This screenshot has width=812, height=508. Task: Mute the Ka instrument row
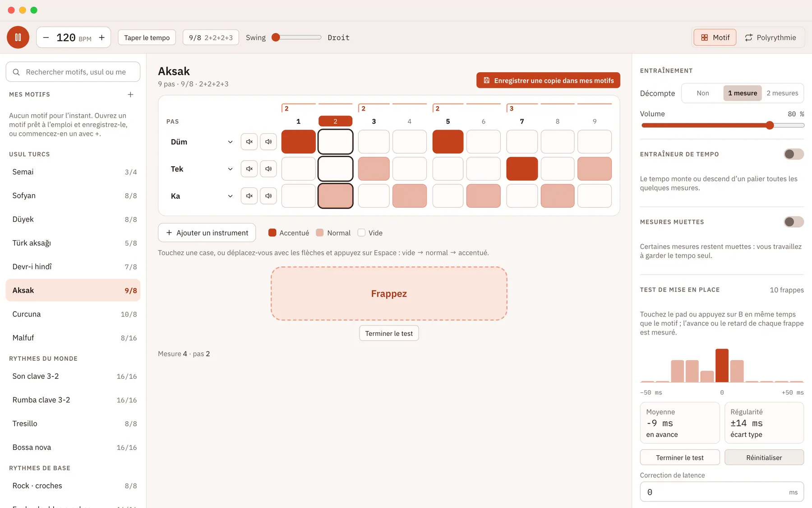tap(249, 196)
